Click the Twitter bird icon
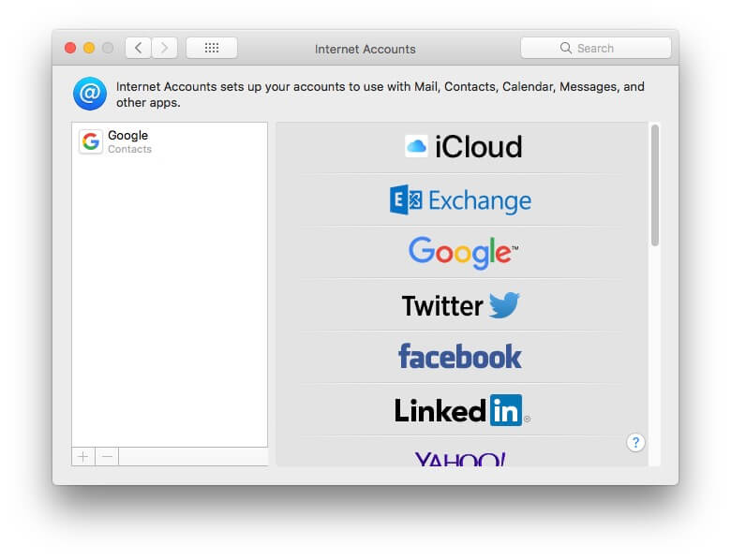731x560 pixels. 504,305
